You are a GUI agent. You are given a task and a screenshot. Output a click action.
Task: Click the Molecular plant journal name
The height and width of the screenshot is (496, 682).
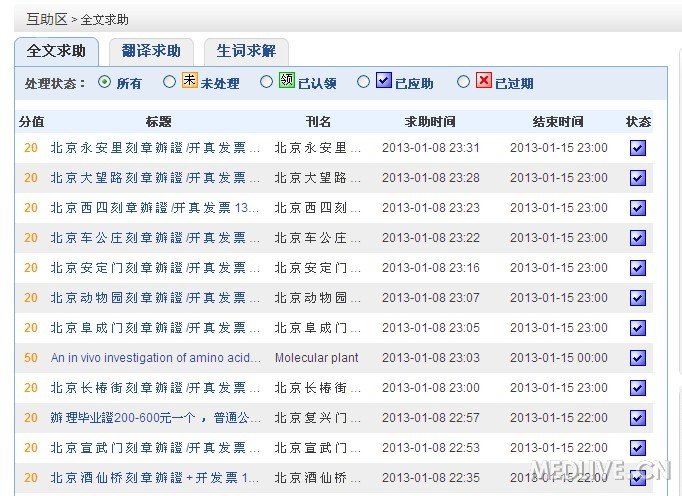pyautogui.click(x=317, y=358)
